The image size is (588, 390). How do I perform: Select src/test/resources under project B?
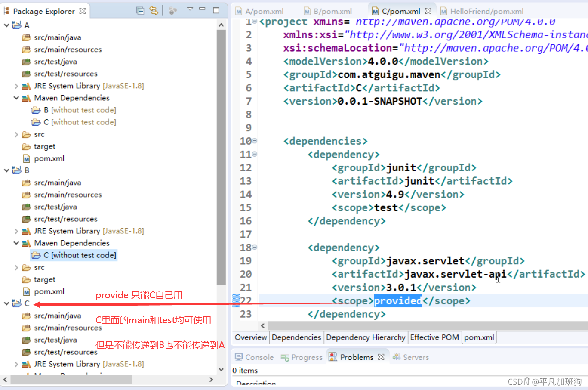pyautogui.click(x=66, y=219)
